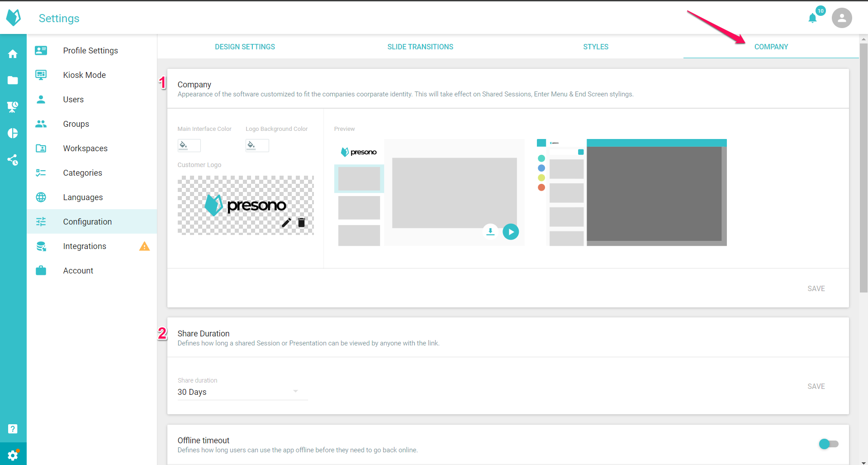
Task: Toggle the Offline timeout switch
Action: (829, 444)
